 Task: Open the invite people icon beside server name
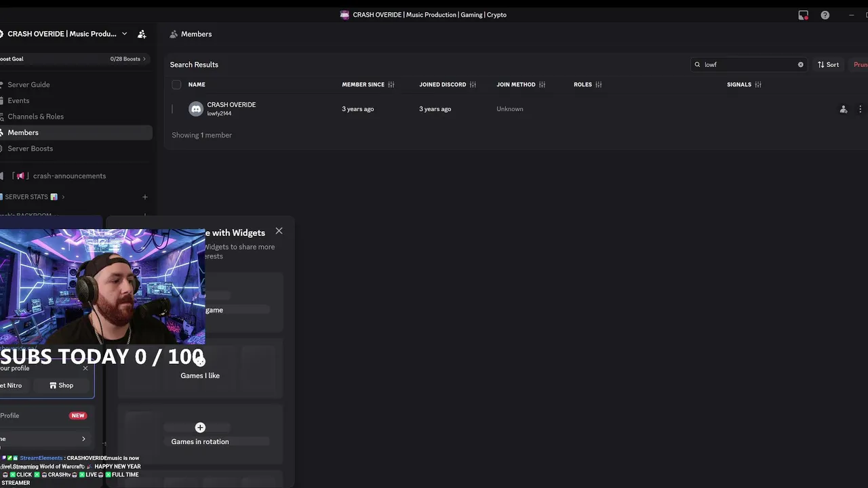(x=142, y=34)
